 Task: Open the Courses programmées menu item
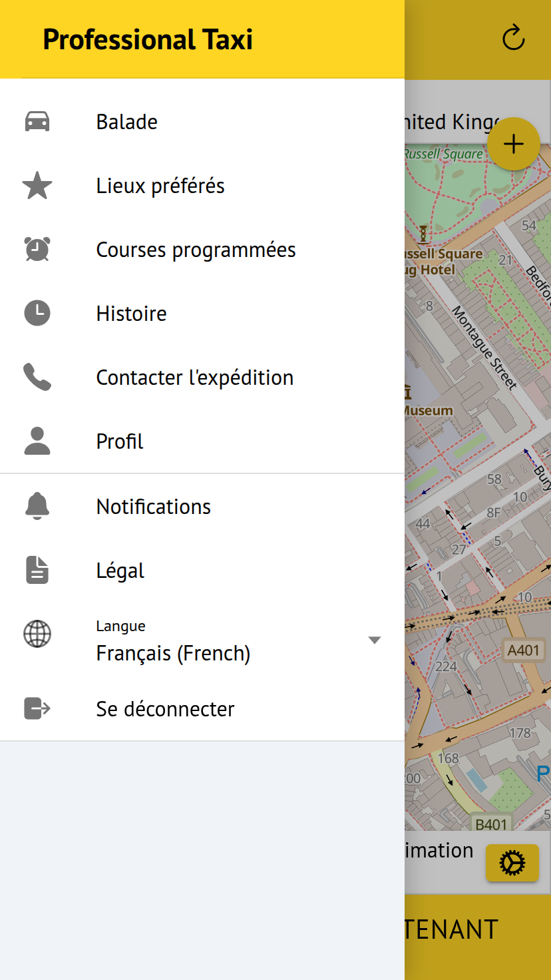pyautogui.click(x=196, y=250)
